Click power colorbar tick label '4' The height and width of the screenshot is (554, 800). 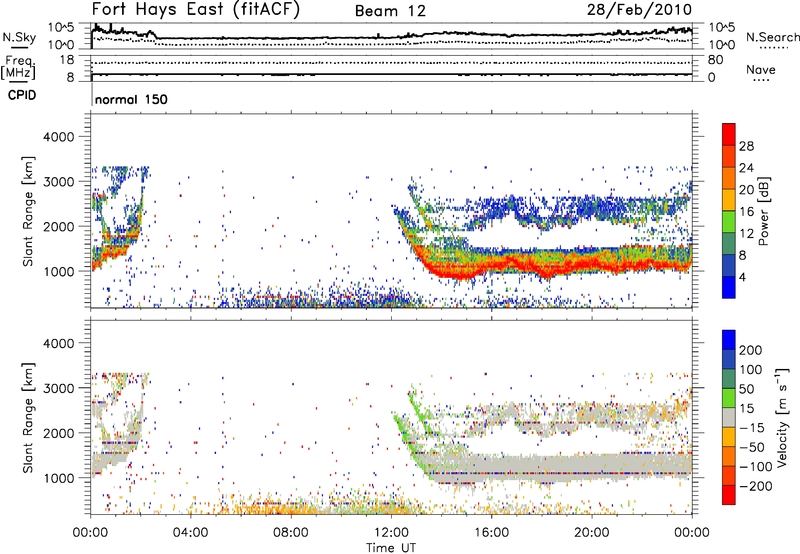pyautogui.click(x=742, y=277)
